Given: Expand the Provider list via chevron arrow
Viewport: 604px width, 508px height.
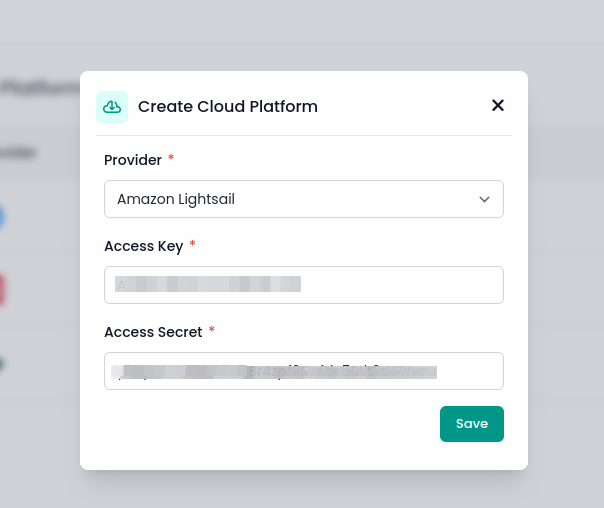Looking at the screenshot, I should [x=484, y=199].
